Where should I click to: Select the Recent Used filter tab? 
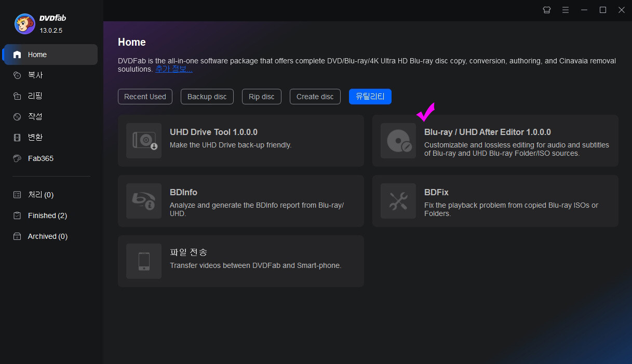click(145, 97)
